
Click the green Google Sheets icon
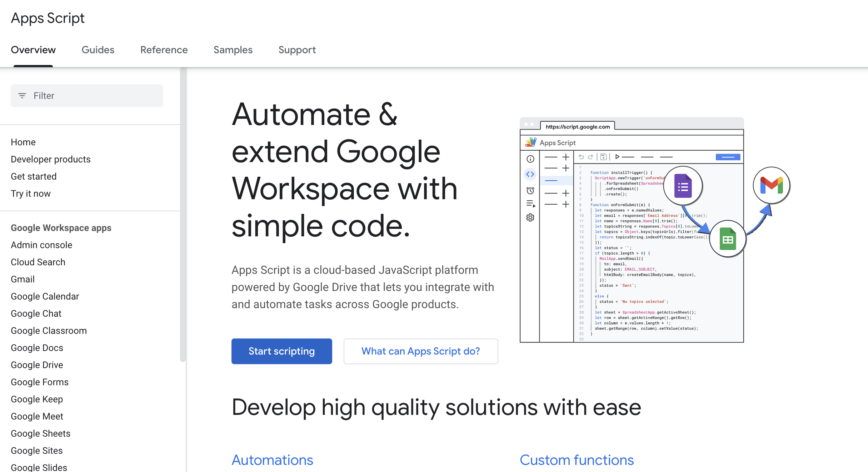pos(728,239)
